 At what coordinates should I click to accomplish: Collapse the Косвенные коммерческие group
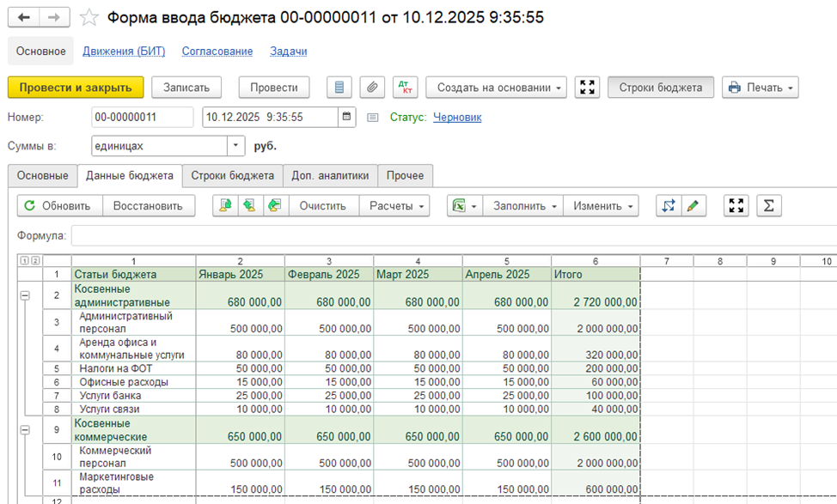(24, 430)
